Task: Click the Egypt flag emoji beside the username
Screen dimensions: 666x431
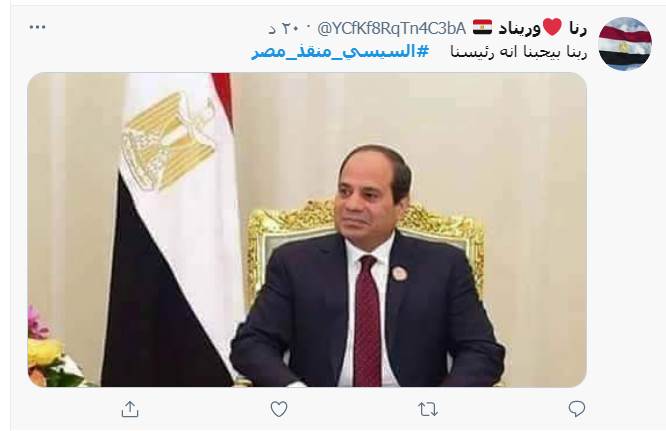Action: pos(483,28)
